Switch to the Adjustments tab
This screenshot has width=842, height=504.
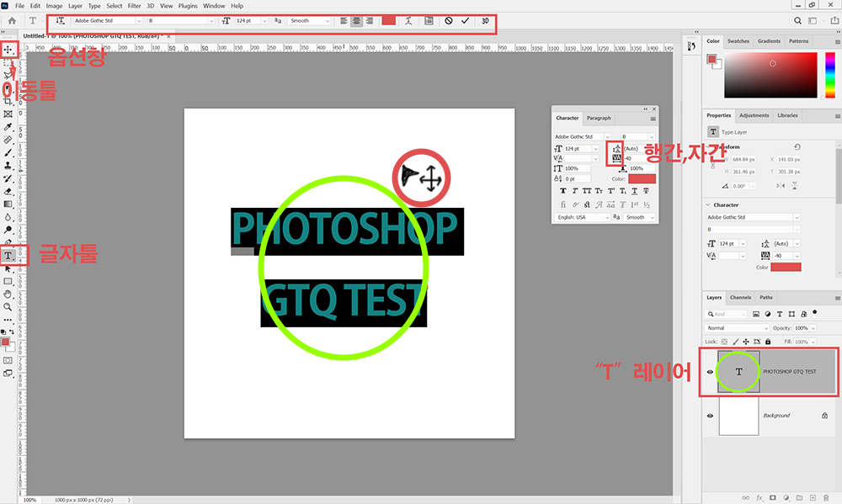[754, 115]
